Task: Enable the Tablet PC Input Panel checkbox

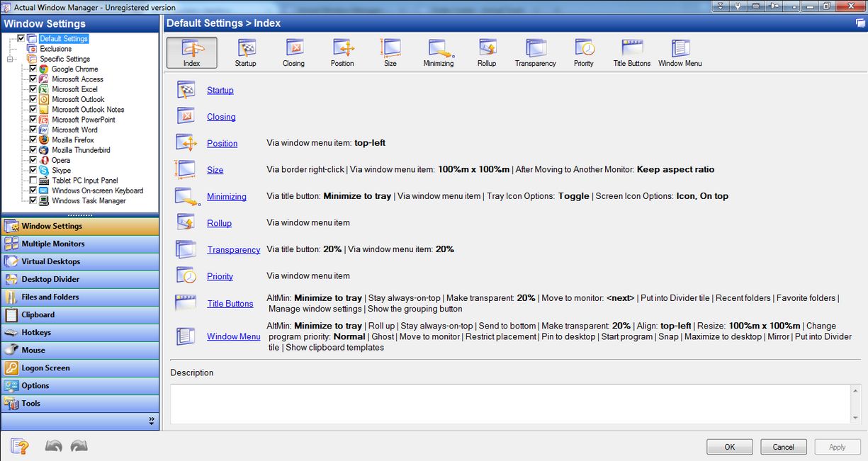Action: pos(33,180)
